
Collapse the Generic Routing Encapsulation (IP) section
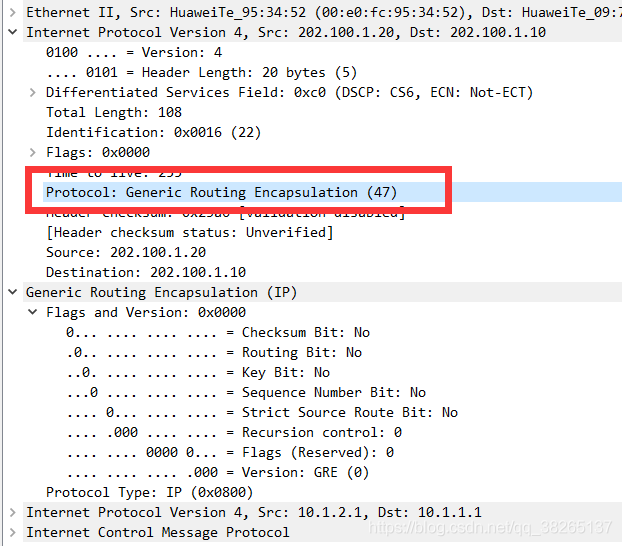(13, 292)
